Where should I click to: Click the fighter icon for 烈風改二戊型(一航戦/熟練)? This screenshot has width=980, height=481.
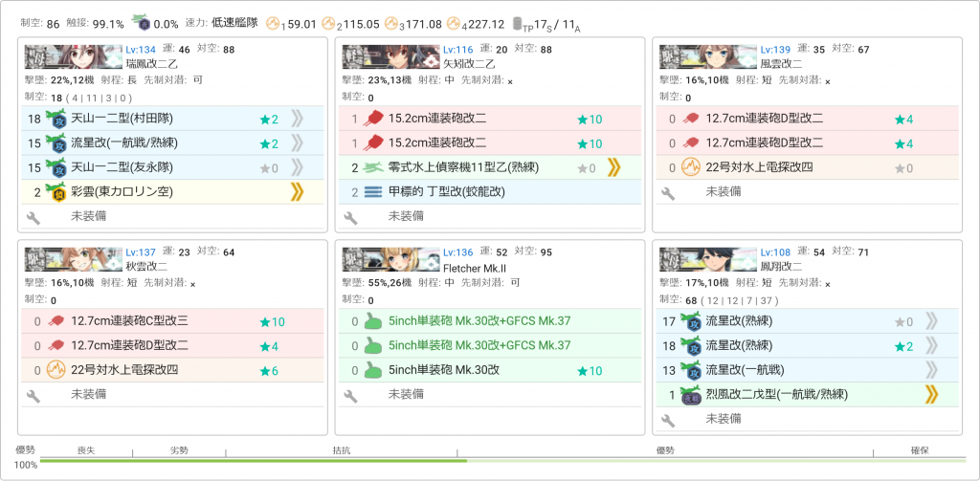point(690,394)
